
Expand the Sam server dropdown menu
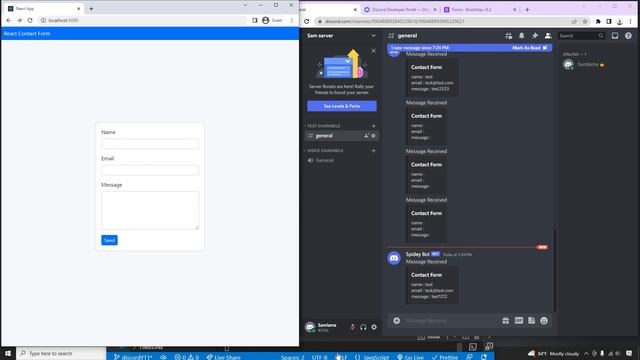(x=373, y=36)
